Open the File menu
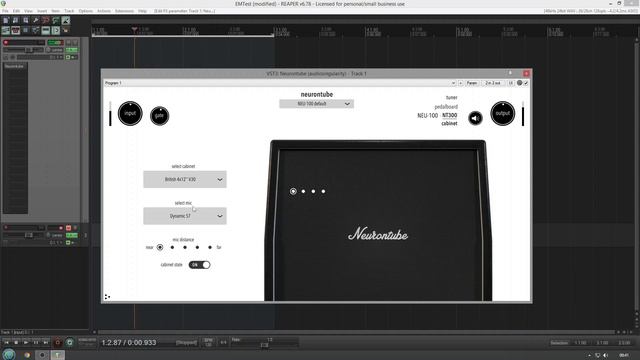The image size is (640, 360). pyautogui.click(x=5, y=11)
